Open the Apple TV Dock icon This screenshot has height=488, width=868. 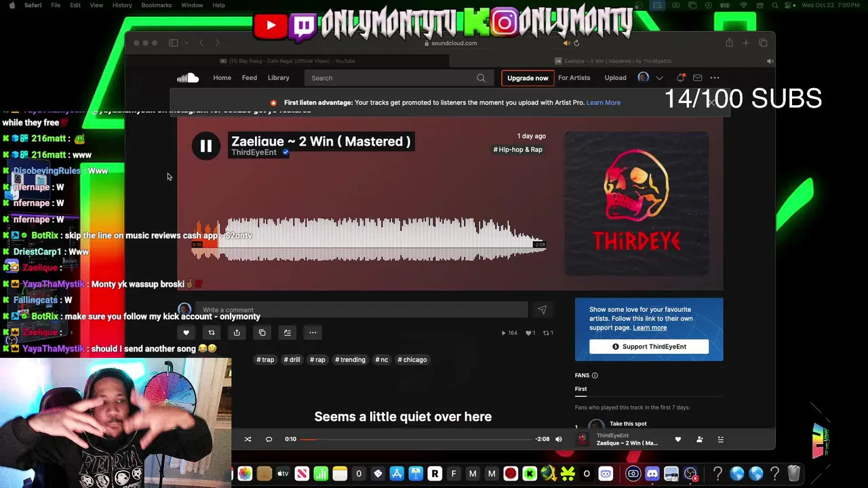tap(283, 474)
